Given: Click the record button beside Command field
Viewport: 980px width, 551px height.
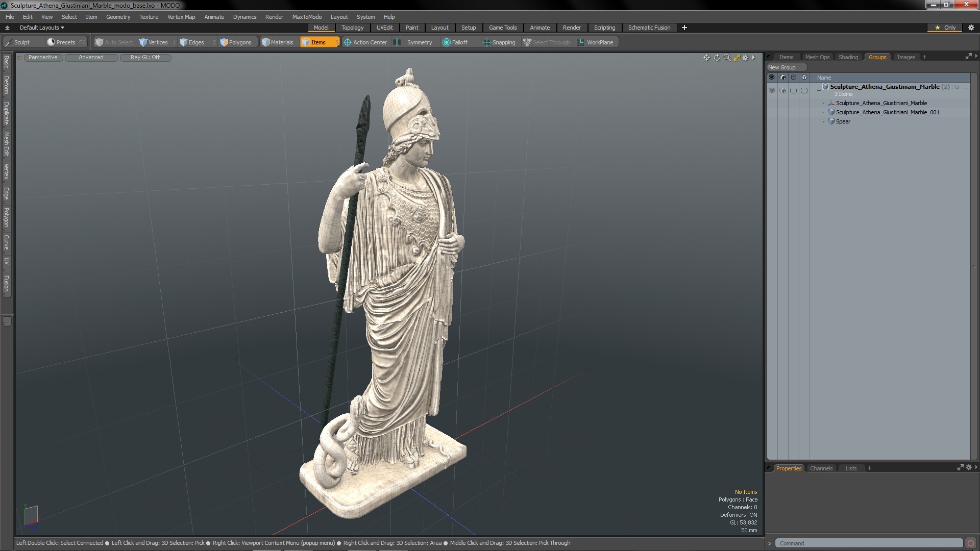Looking at the screenshot, I should coord(971,543).
